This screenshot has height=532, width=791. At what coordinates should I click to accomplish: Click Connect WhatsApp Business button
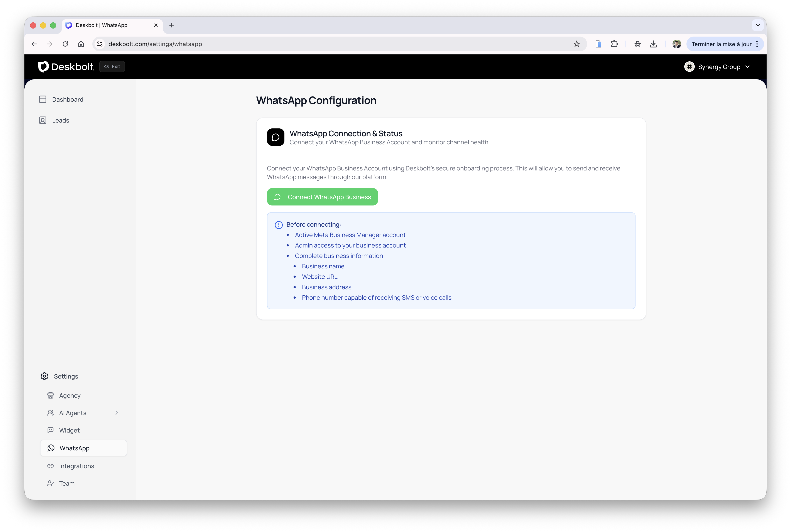[x=322, y=197]
